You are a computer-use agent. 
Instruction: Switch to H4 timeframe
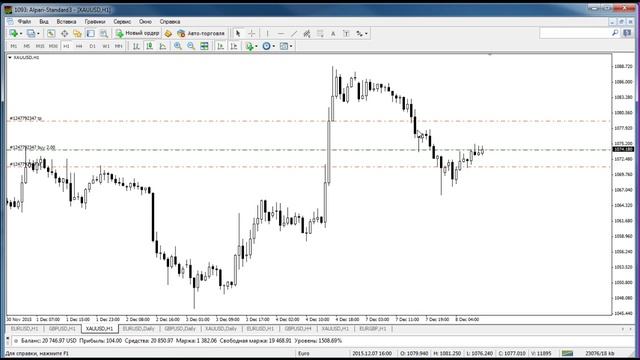(x=79, y=46)
